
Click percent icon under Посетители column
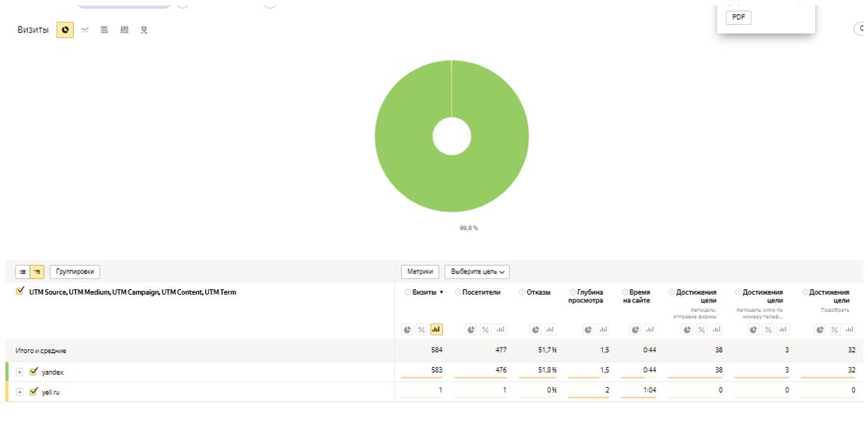(486, 330)
